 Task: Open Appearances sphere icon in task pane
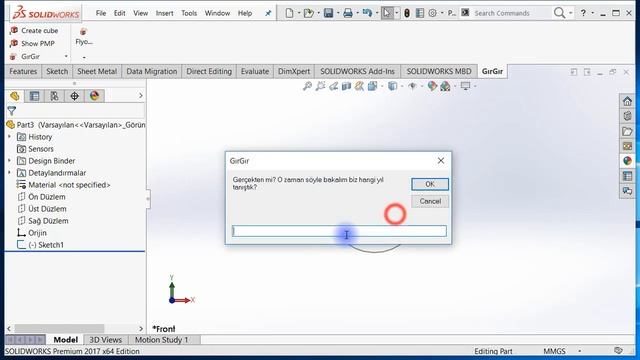coord(627,161)
